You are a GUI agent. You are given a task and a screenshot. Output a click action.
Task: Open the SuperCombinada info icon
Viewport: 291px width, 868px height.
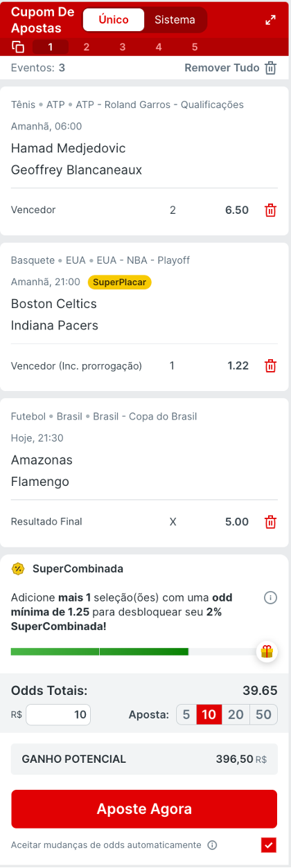coord(271,597)
